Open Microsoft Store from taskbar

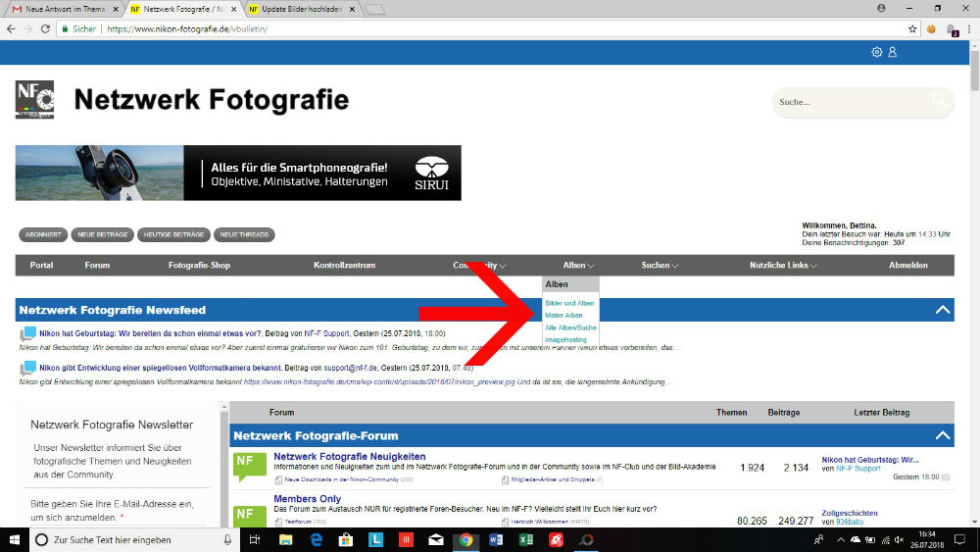pos(346,539)
